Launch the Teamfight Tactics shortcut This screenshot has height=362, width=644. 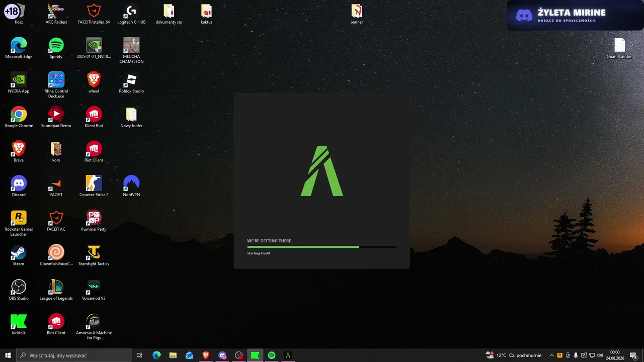coord(94,255)
